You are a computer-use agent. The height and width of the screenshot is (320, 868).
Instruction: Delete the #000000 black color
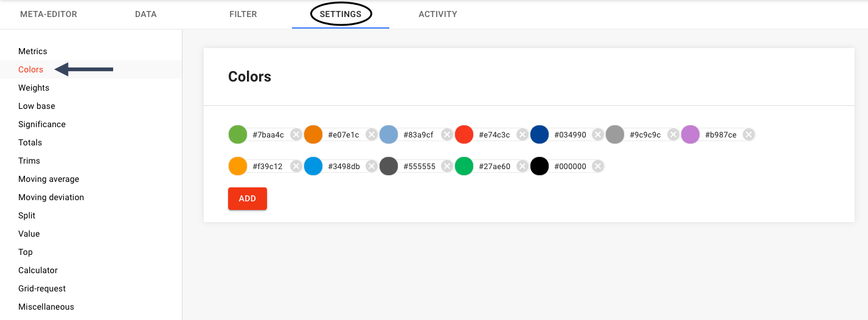(x=598, y=166)
